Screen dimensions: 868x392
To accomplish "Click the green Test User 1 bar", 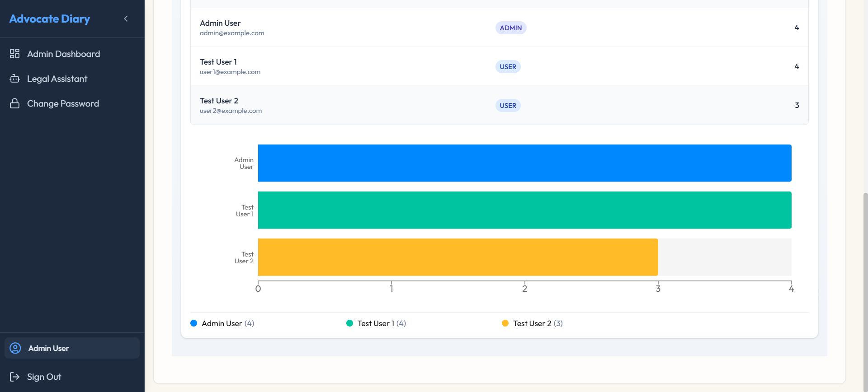I will 524,210.
